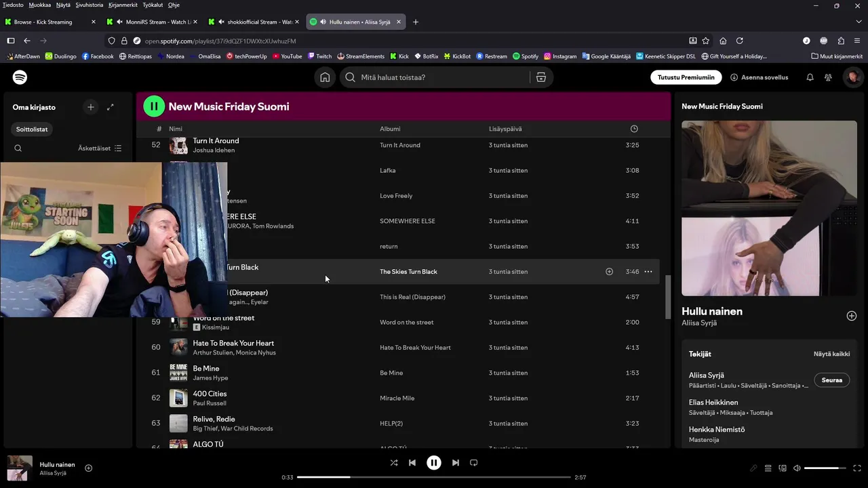
Task: Open Muut kirjanmerkit bookmarks folder
Action: (837, 56)
